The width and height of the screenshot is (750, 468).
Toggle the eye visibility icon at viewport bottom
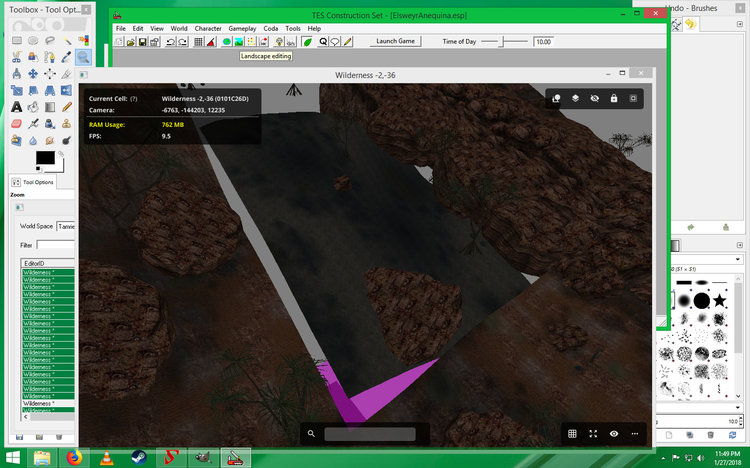pyautogui.click(x=614, y=434)
